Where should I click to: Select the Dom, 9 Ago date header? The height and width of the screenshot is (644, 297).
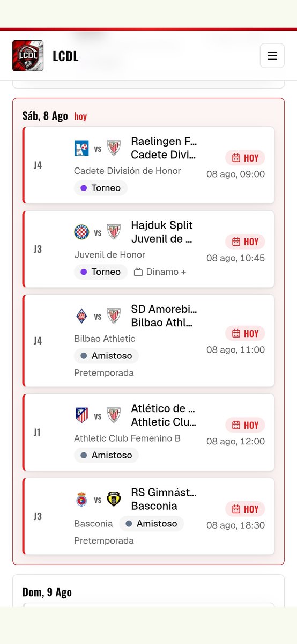click(x=47, y=592)
